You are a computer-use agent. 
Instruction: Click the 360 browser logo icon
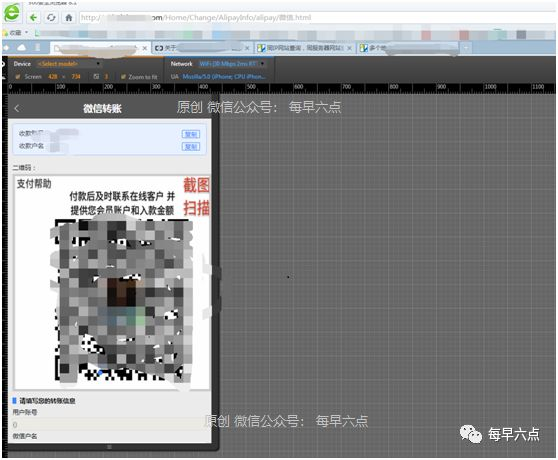[12, 13]
